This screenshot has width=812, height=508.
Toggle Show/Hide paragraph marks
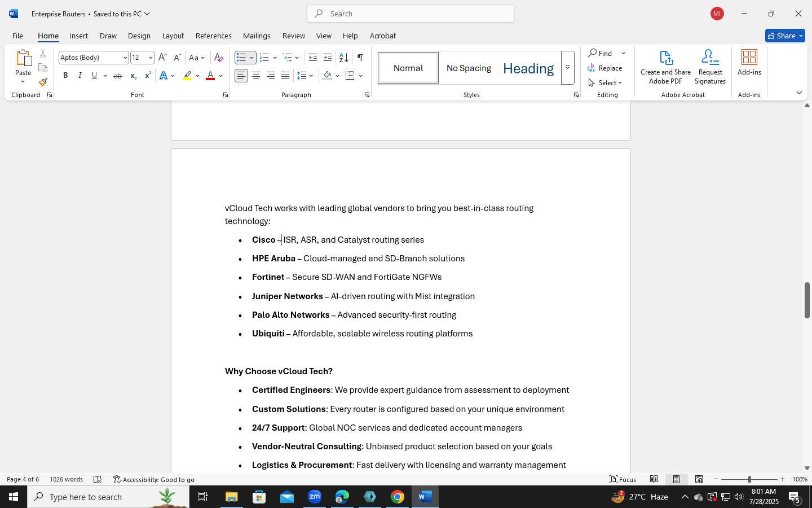tap(360, 58)
